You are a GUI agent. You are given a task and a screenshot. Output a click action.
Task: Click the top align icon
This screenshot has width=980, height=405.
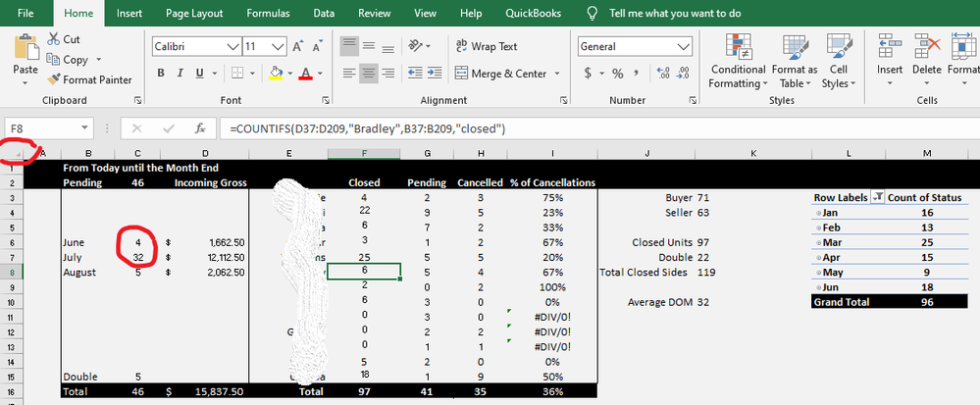[x=349, y=46]
